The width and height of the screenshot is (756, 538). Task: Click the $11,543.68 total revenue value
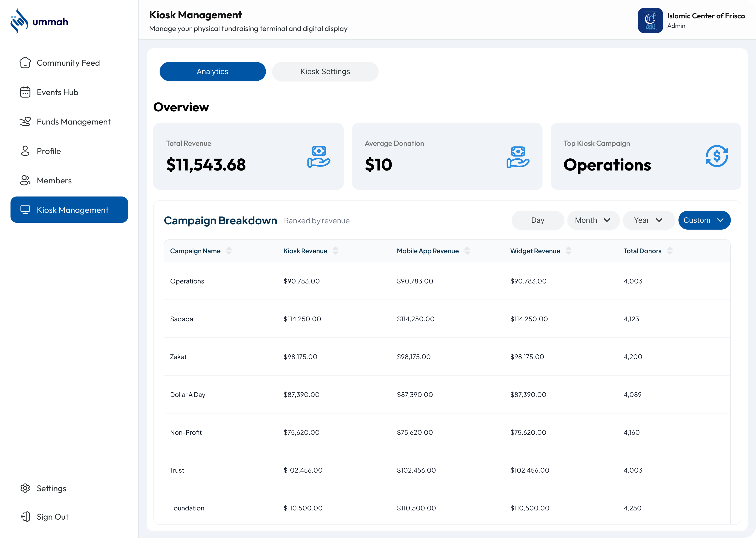pyautogui.click(x=206, y=165)
